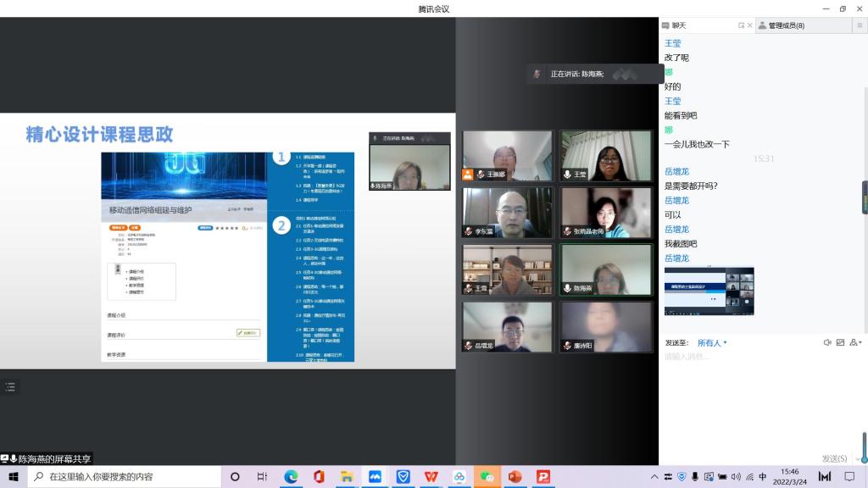Screen dimensions: 868x488
Task: Launch WeChat from the taskbar
Action: (487, 477)
